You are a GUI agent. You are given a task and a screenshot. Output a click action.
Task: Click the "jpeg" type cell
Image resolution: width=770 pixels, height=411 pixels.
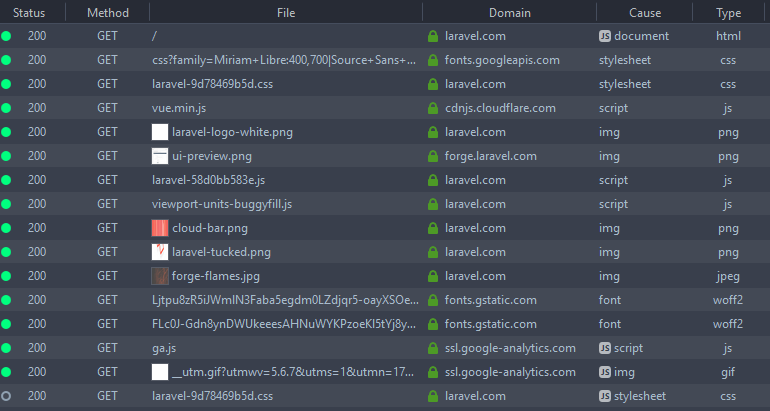(728, 276)
